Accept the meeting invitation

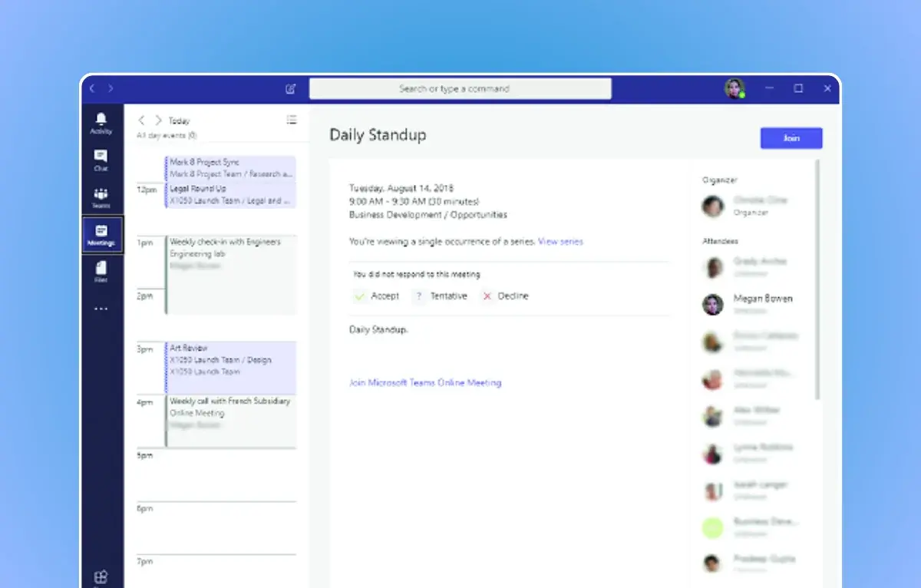click(377, 296)
